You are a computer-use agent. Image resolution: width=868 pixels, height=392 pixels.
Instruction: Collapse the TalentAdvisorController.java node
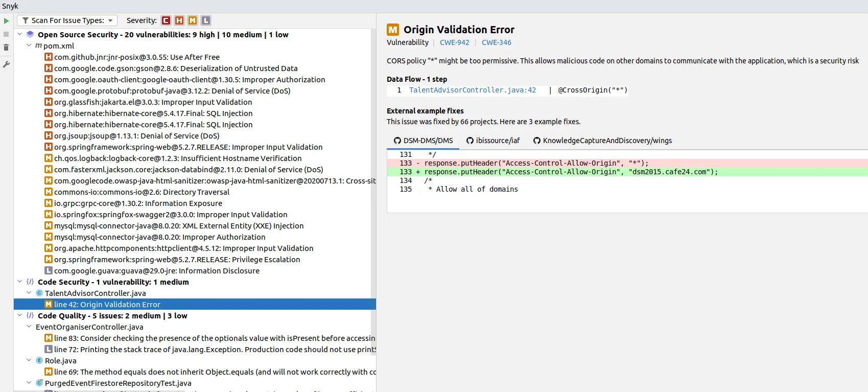pos(29,293)
